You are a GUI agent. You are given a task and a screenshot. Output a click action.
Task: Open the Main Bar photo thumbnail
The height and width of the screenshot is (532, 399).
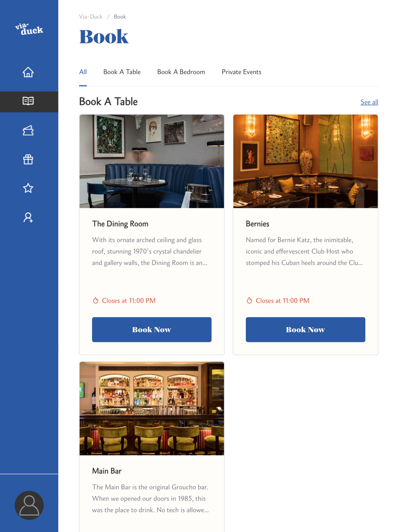[x=152, y=408]
